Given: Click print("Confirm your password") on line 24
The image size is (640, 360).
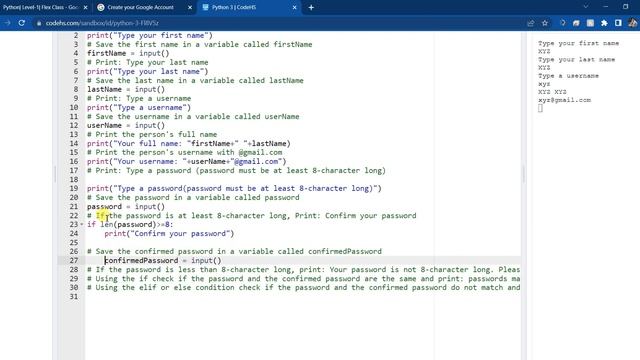Looking at the screenshot, I should [169, 233].
